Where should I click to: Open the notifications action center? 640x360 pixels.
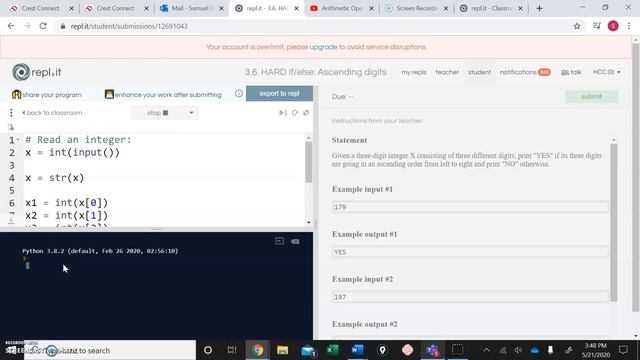pos(623,350)
